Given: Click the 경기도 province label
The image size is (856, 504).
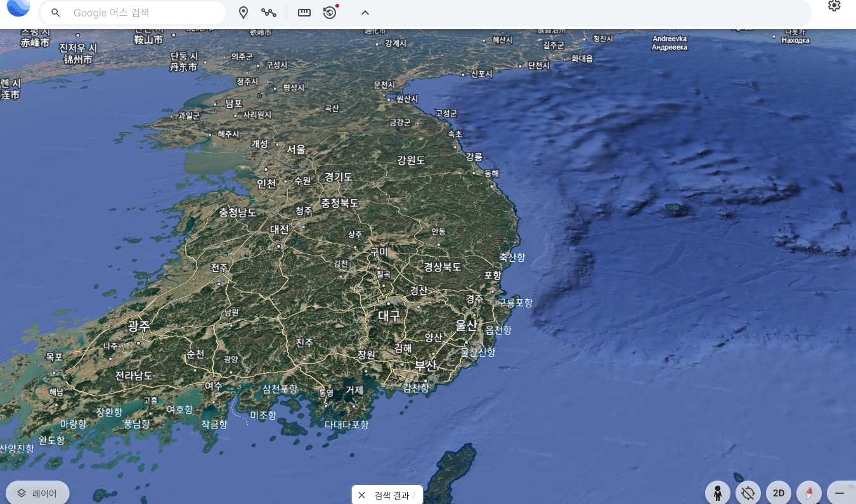Looking at the screenshot, I should [x=339, y=177].
